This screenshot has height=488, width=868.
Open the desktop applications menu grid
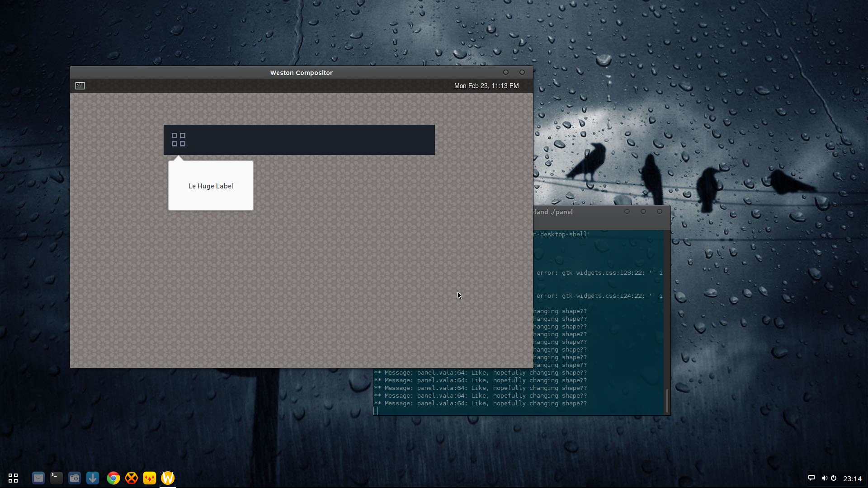(x=13, y=478)
